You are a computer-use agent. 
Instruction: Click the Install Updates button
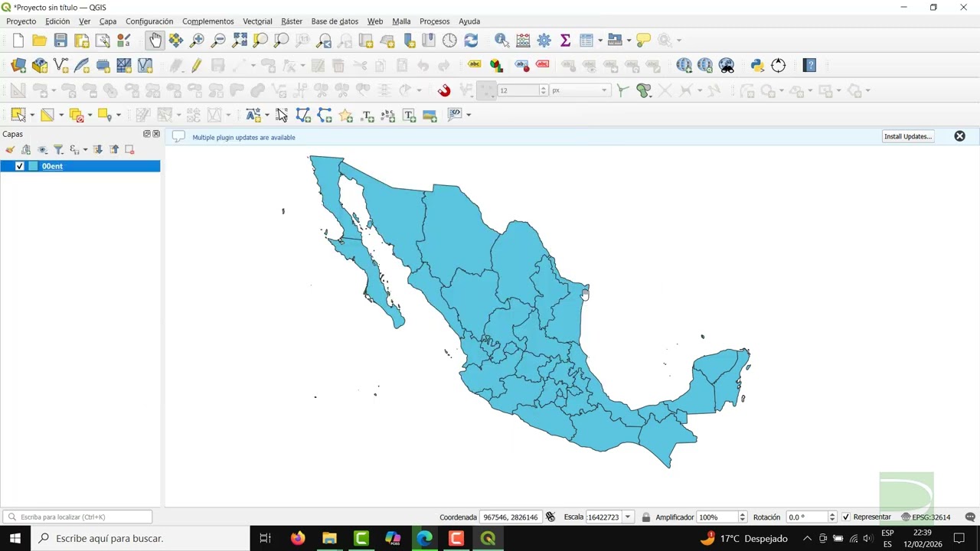pos(908,136)
